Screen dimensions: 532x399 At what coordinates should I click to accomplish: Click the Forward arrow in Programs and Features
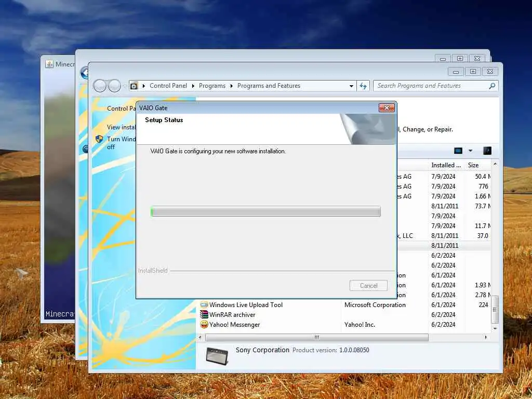tap(115, 86)
